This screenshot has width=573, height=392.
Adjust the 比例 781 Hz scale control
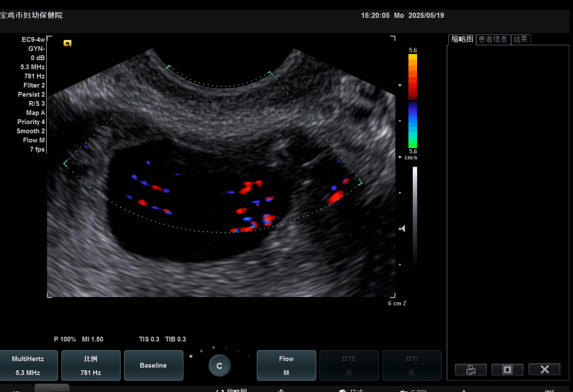click(91, 365)
